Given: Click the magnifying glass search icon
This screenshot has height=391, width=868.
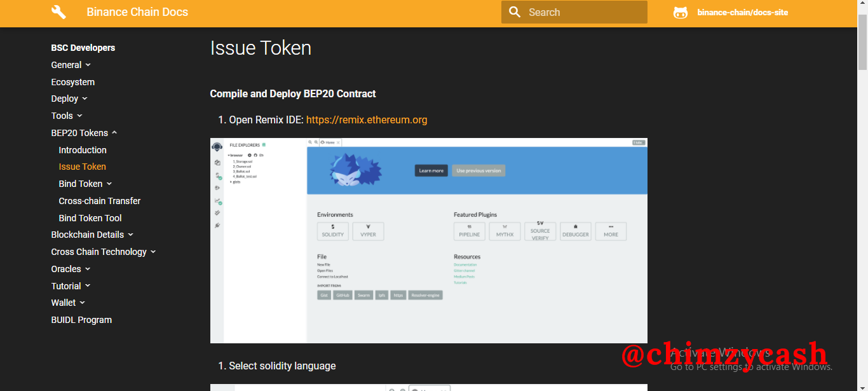Looking at the screenshot, I should click(x=515, y=12).
